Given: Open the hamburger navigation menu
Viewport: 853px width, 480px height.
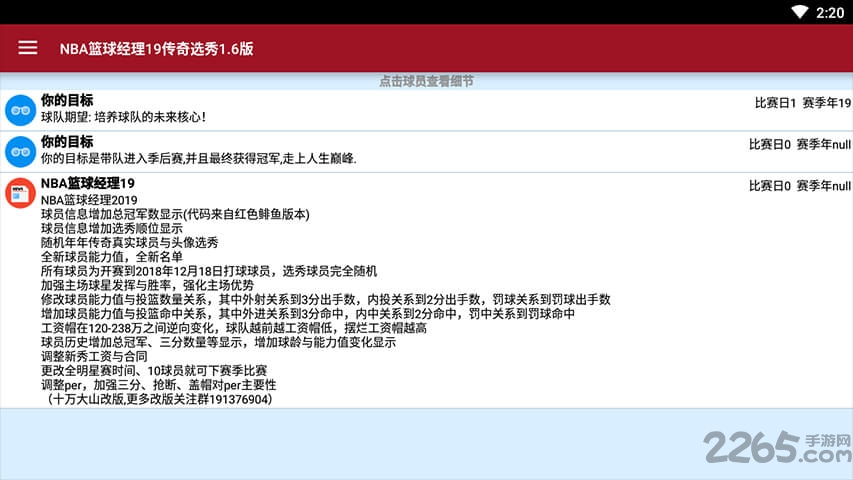Looking at the screenshot, I should pos(27,48).
